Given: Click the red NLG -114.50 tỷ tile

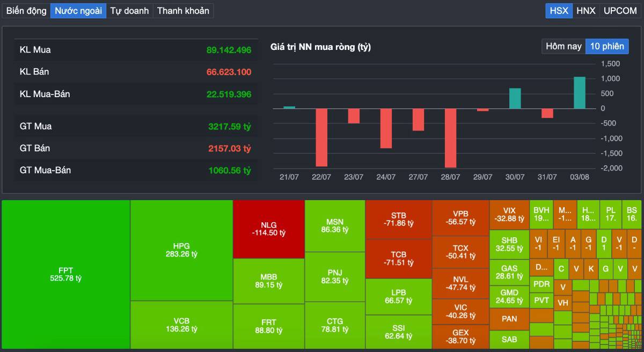Looking at the screenshot, I should click(268, 229).
